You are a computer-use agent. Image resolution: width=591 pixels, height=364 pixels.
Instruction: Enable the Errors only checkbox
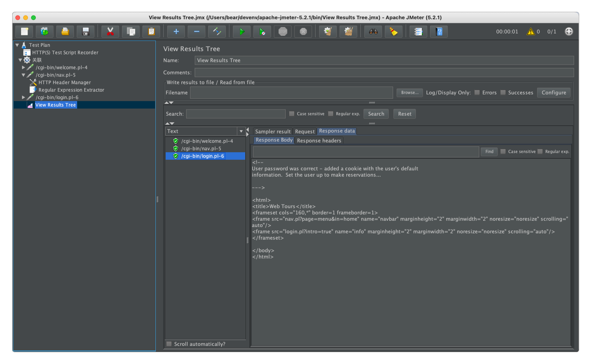pos(477,92)
